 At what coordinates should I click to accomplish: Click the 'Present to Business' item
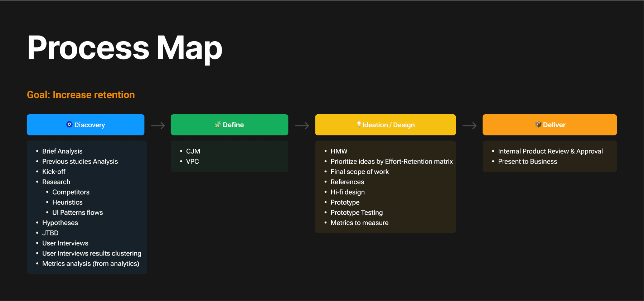pos(527,161)
